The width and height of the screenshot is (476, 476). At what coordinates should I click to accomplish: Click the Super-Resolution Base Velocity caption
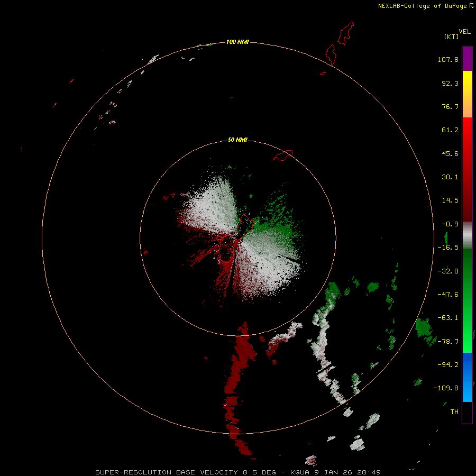tap(237, 472)
